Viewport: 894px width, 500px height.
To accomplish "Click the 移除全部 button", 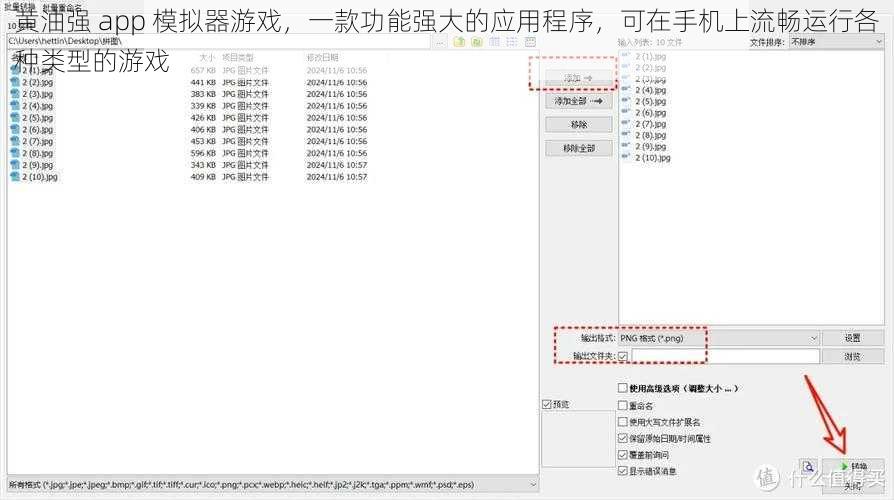I will pos(578,148).
